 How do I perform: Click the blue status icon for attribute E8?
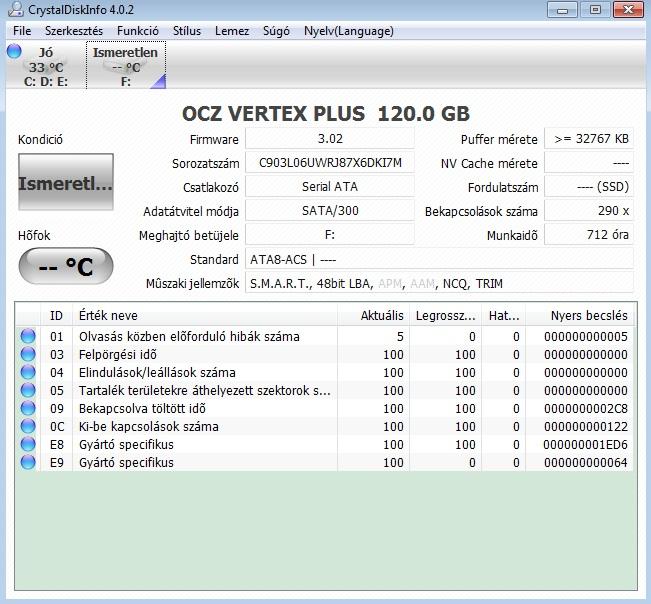click(28, 444)
